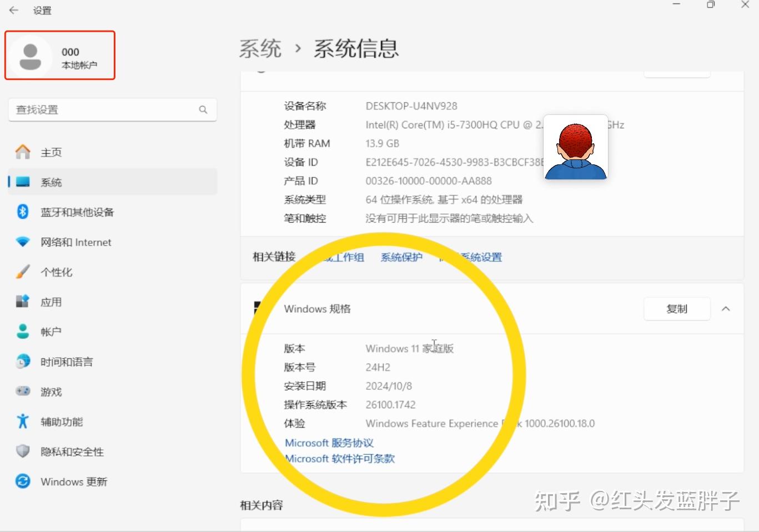Click the device ID starting with E212E645
Image resolution: width=759 pixels, height=532 pixels.
coord(454,162)
